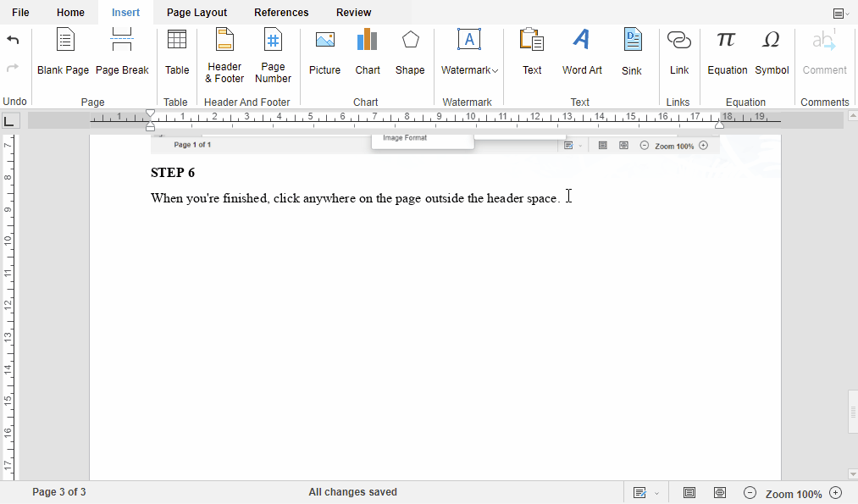Switch to the Page Layout tab
This screenshot has height=504, width=858.
[197, 13]
